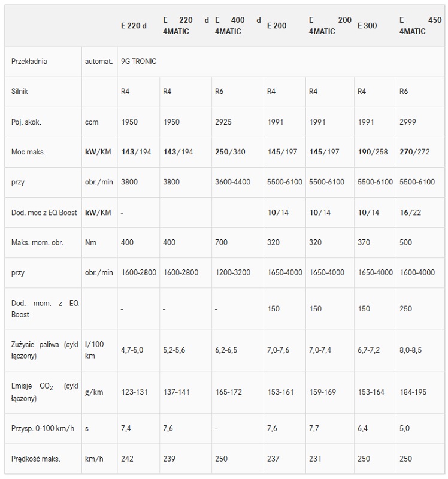
Task: Select the Dod. moc z EQ Boost label
Action: pyautogui.click(x=44, y=213)
